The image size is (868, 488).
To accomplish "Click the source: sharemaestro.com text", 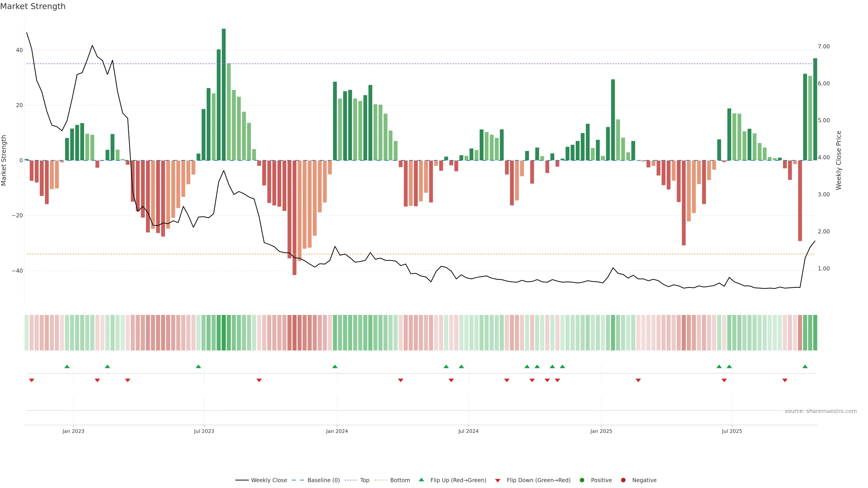I will click(x=821, y=411).
